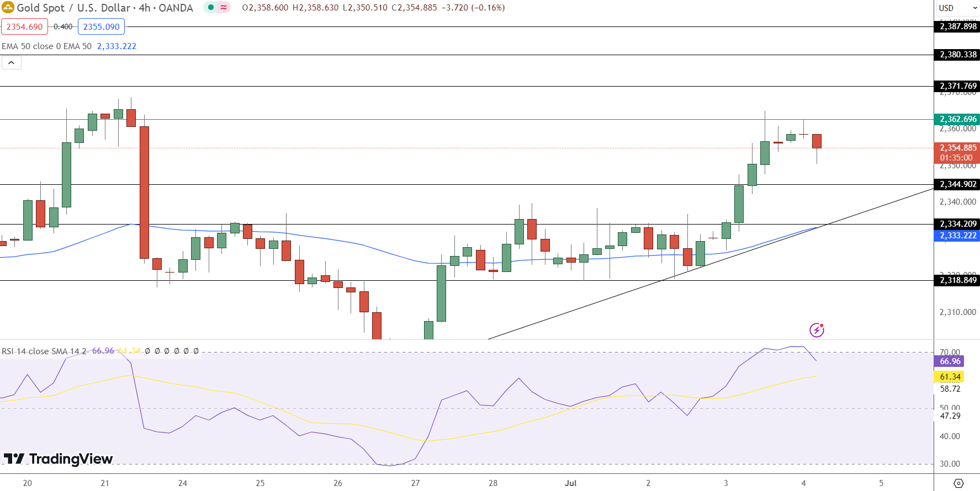Image resolution: width=980 pixels, height=491 pixels.
Task: Click the 2,334.209 price level label
Action: coord(958,224)
